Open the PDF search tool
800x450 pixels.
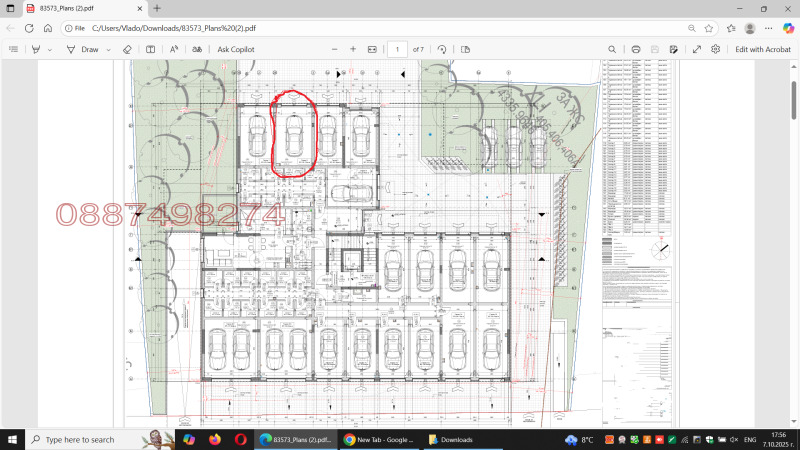pos(612,49)
